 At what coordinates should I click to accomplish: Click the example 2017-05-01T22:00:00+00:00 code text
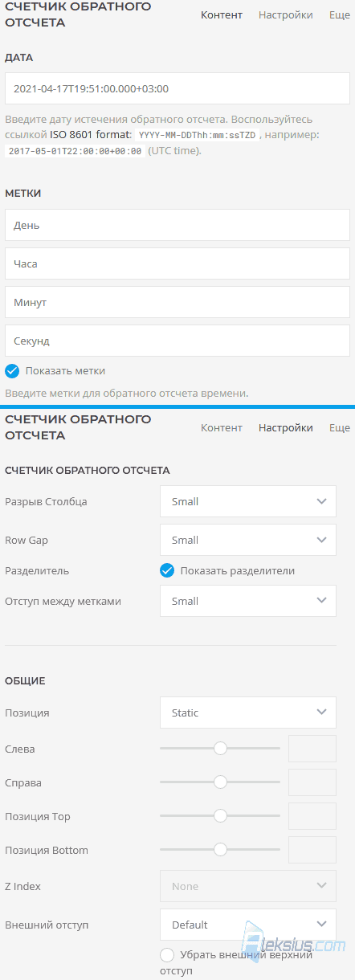point(75,151)
